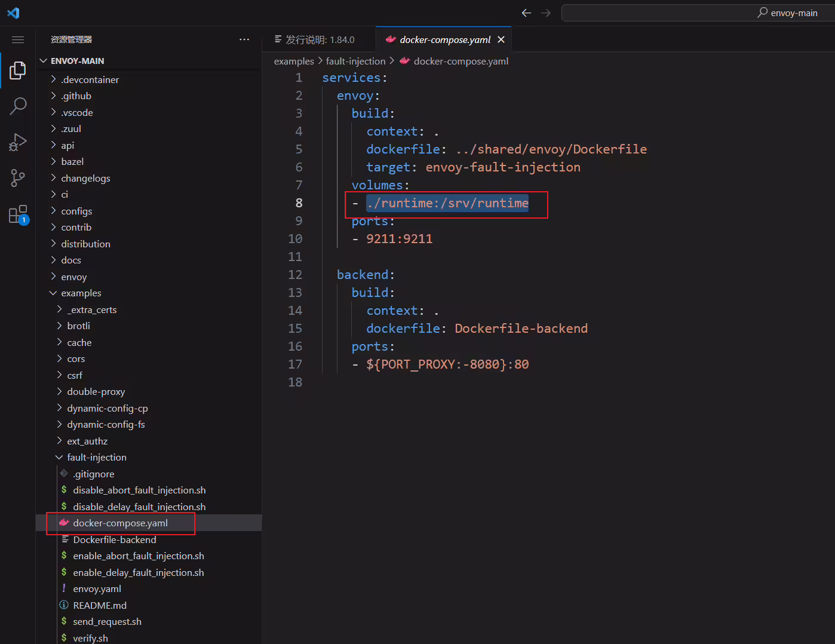Open the Search view icon
835x644 pixels.
pyautogui.click(x=18, y=106)
